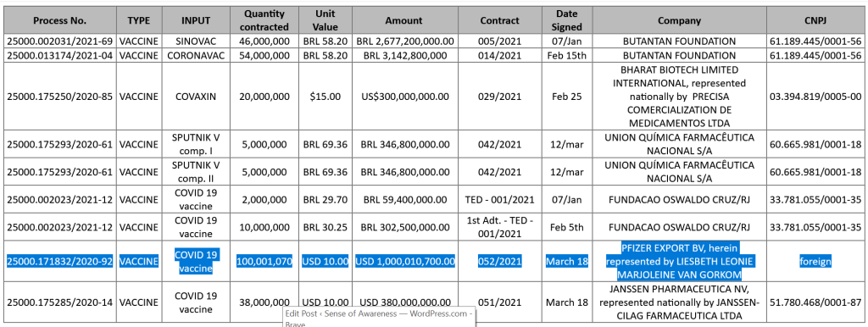Click the highlighted PFIZER EXPORT BV company cell
The image size is (868, 327).
coord(679,261)
